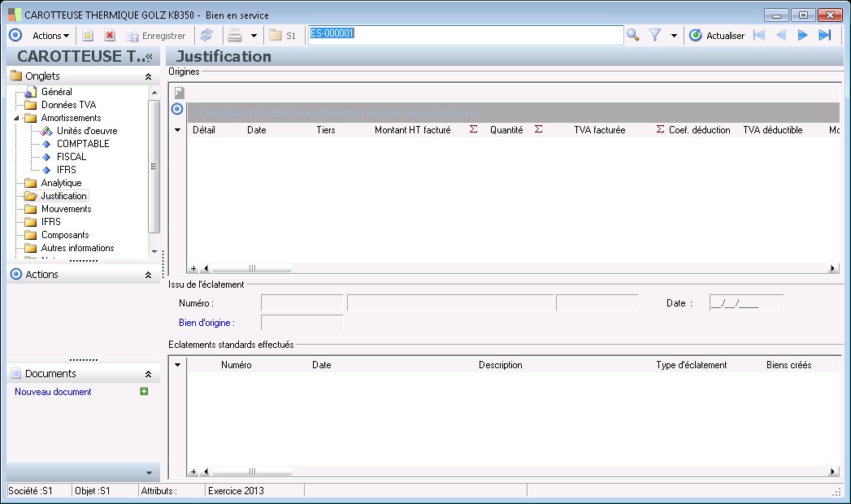
Task: Select the Justification tree item
Action: [63, 196]
